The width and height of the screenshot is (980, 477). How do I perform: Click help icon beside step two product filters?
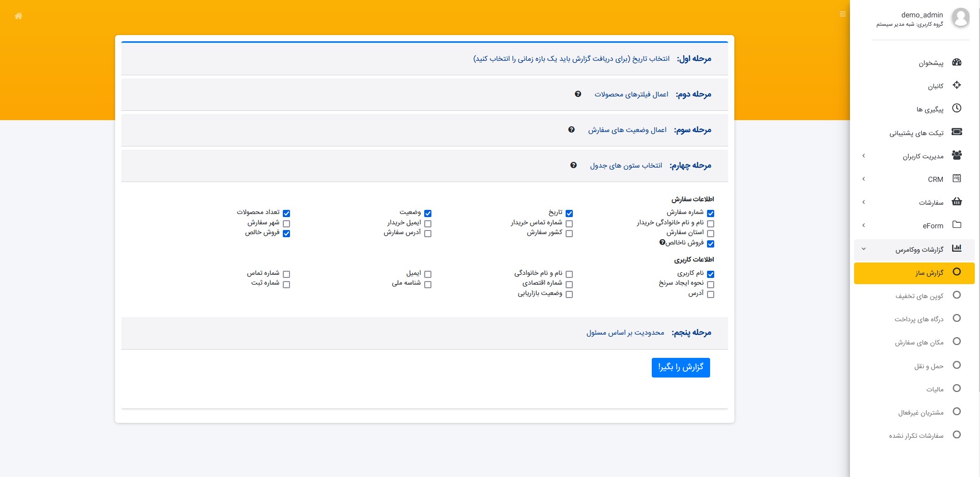click(578, 94)
